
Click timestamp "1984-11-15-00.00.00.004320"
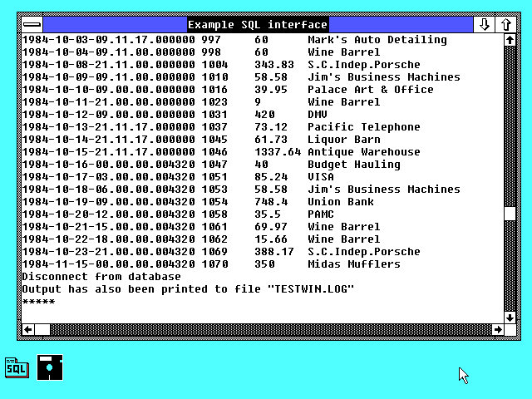108,264
